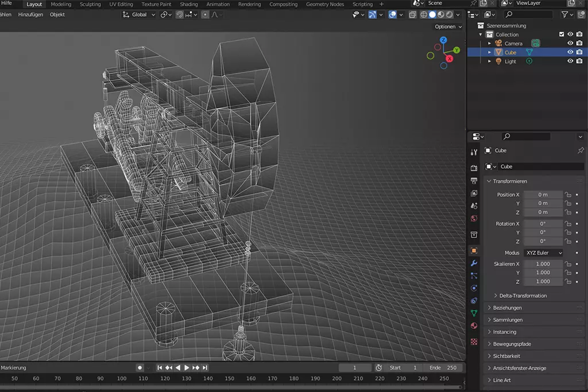Expand the Sammlungen panel
The height and width of the screenshot is (392, 588).
pos(508,320)
